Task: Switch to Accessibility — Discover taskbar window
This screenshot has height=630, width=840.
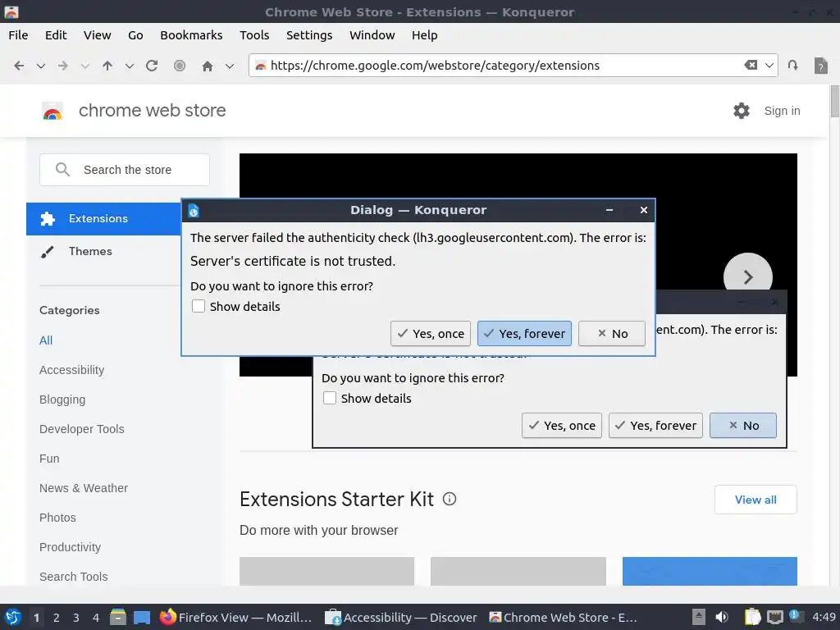Action: point(400,617)
